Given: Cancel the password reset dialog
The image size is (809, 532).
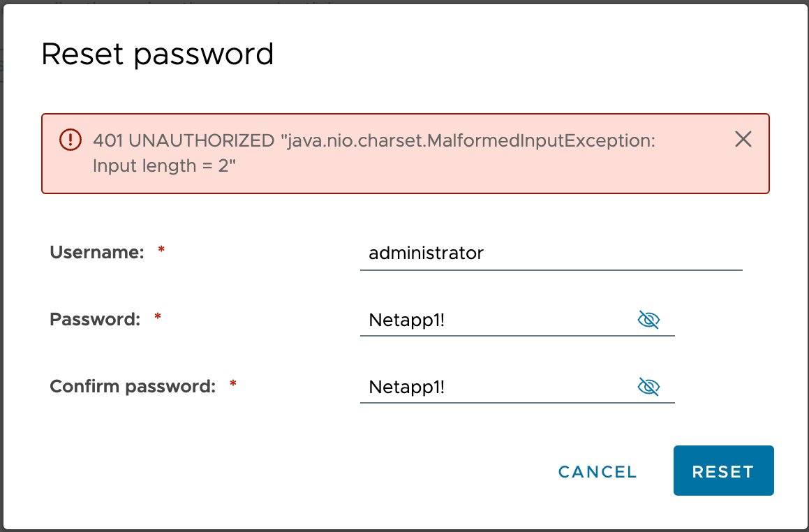Looking at the screenshot, I should 598,472.
